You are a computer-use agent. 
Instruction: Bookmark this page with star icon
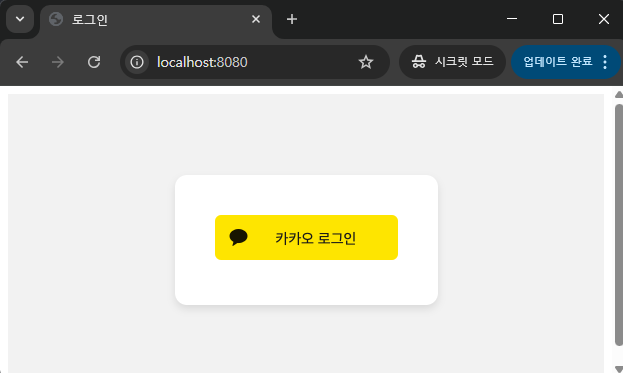click(366, 62)
